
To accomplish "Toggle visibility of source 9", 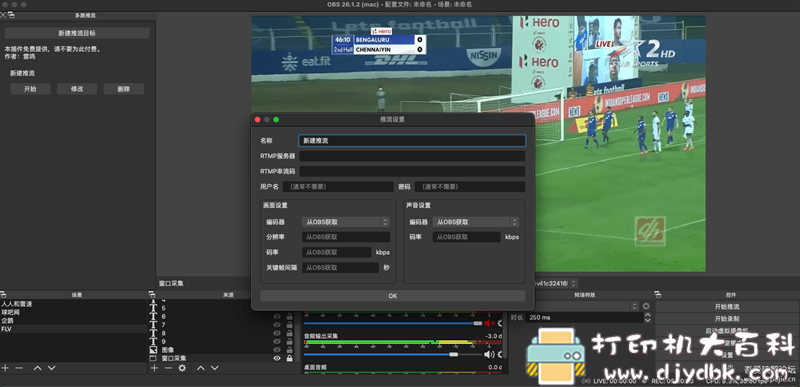I will click(277, 342).
